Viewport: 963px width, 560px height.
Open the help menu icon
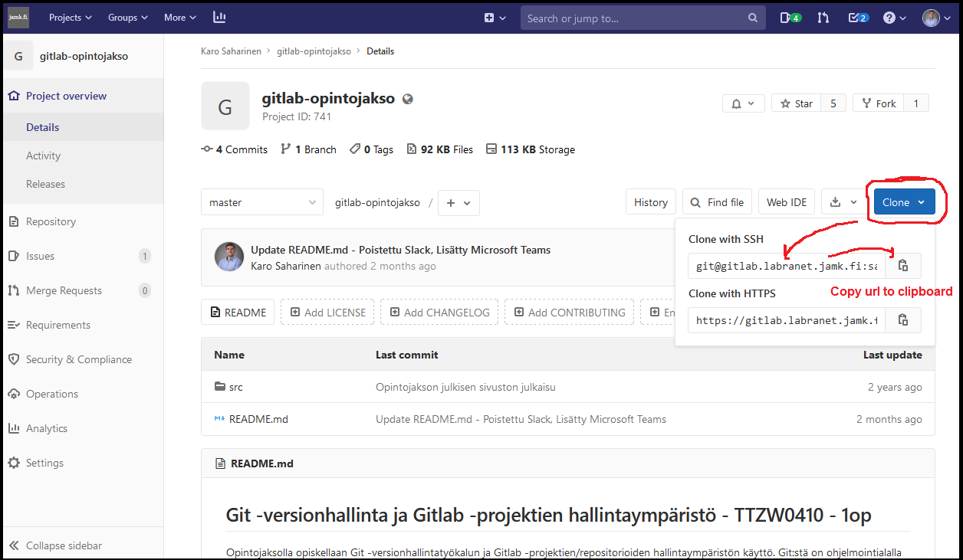tap(894, 18)
